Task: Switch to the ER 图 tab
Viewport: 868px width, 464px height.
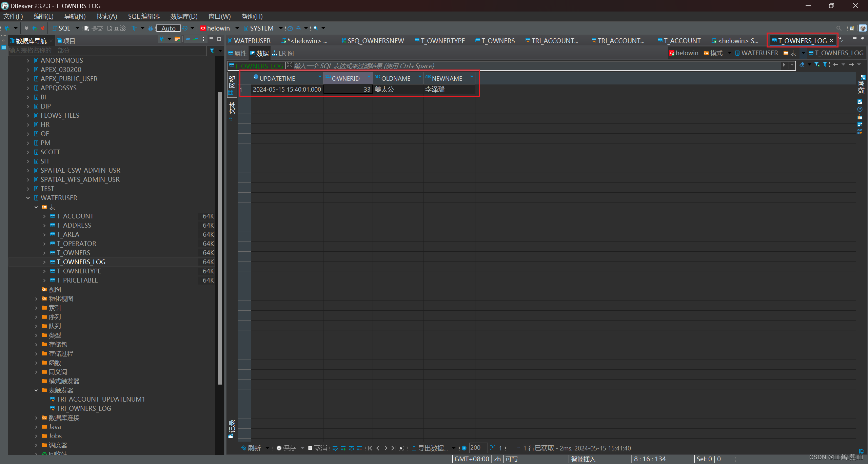Action: click(x=283, y=53)
